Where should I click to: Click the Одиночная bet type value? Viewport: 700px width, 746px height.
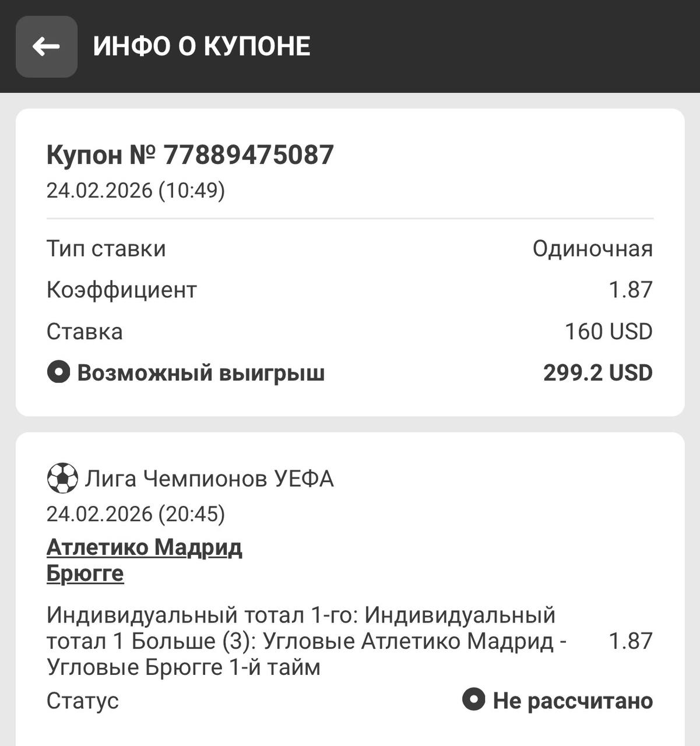(x=592, y=249)
